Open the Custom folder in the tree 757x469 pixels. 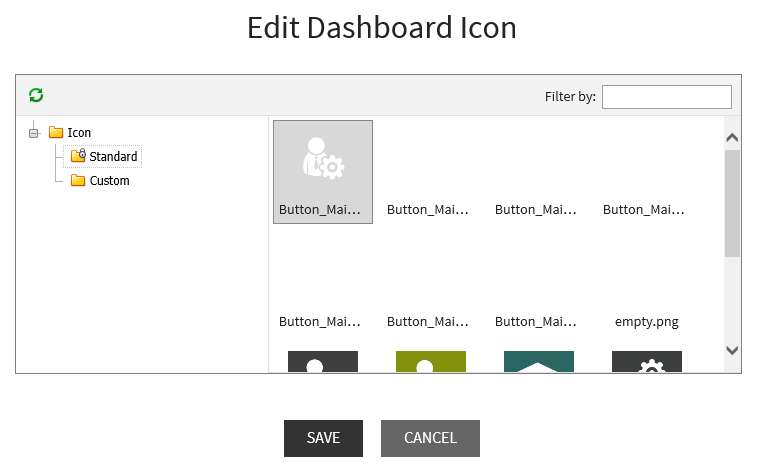click(x=109, y=181)
